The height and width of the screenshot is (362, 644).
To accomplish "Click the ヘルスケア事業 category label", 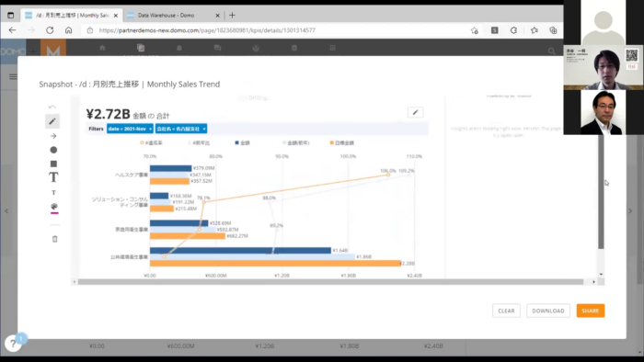I will point(132,175).
